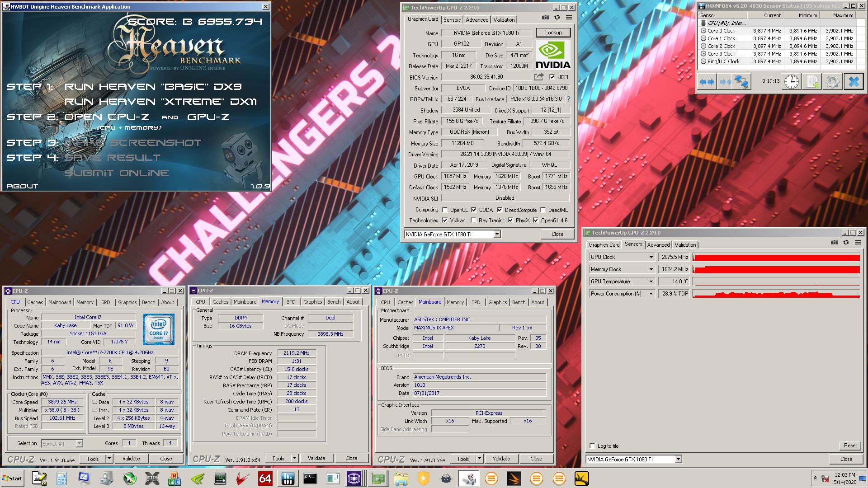Expand GPU Temperature sensor dropdown arrow
The image size is (868, 488).
coord(651,282)
